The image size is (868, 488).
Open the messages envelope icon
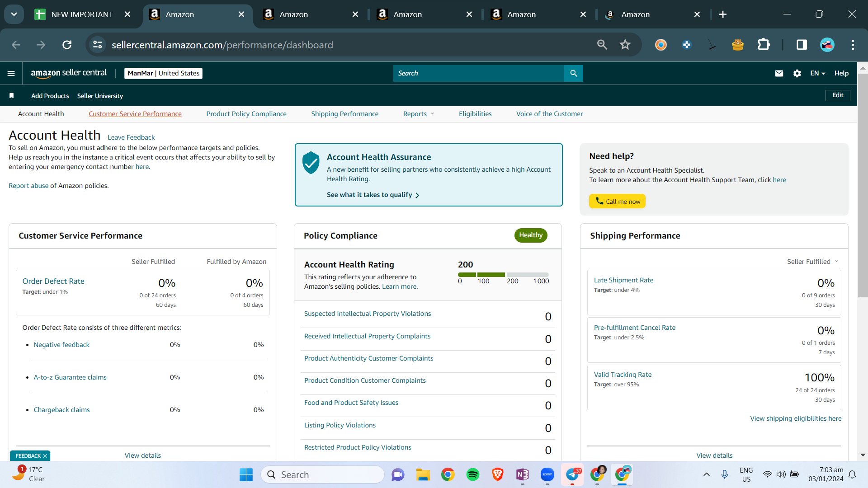point(779,73)
